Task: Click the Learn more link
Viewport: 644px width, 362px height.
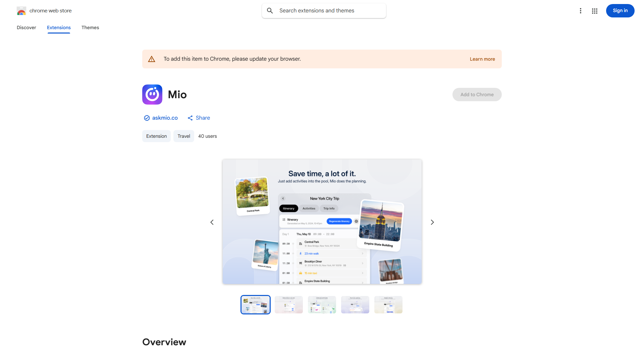Action: [482, 59]
